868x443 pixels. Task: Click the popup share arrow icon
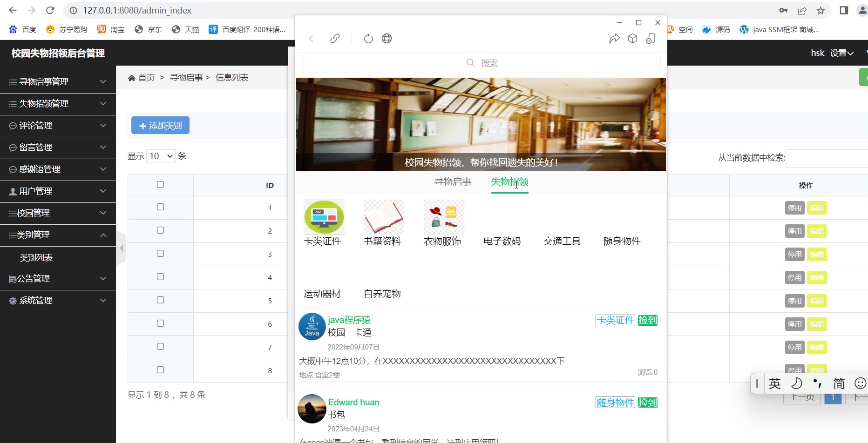tap(614, 39)
